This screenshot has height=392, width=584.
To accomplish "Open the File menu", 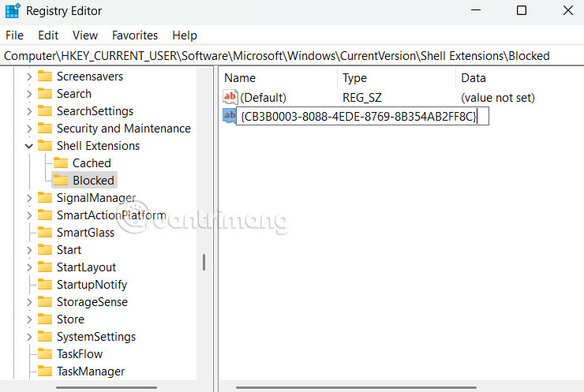I will point(14,35).
